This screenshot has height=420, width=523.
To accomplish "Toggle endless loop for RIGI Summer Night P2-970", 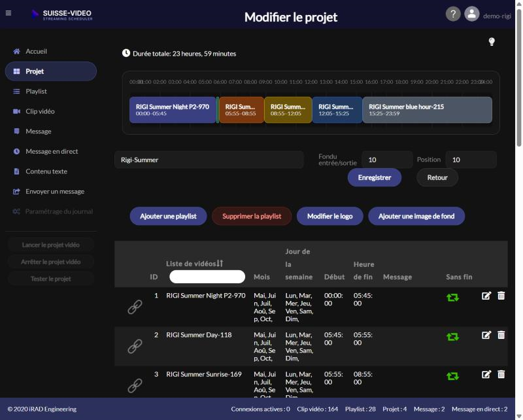I will 452,297.
